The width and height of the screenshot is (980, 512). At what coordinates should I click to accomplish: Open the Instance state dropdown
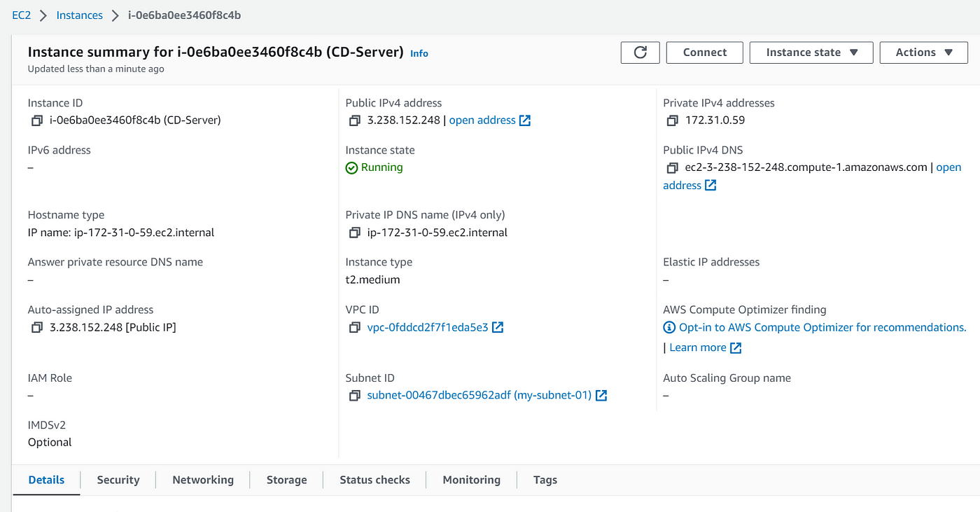[x=811, y=53]
